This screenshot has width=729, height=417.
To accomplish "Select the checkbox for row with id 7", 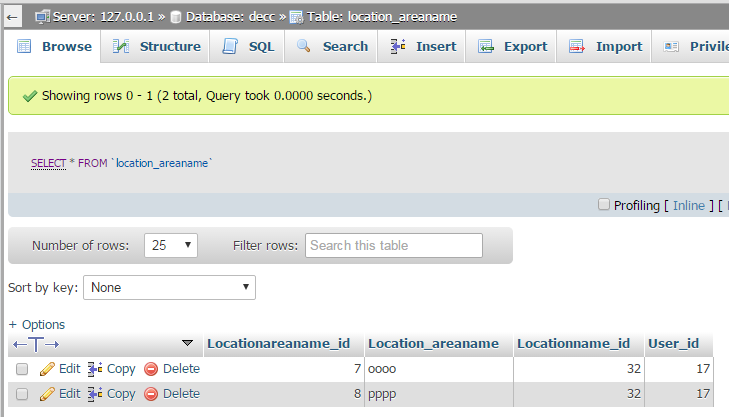I will [x=22, y=369].
